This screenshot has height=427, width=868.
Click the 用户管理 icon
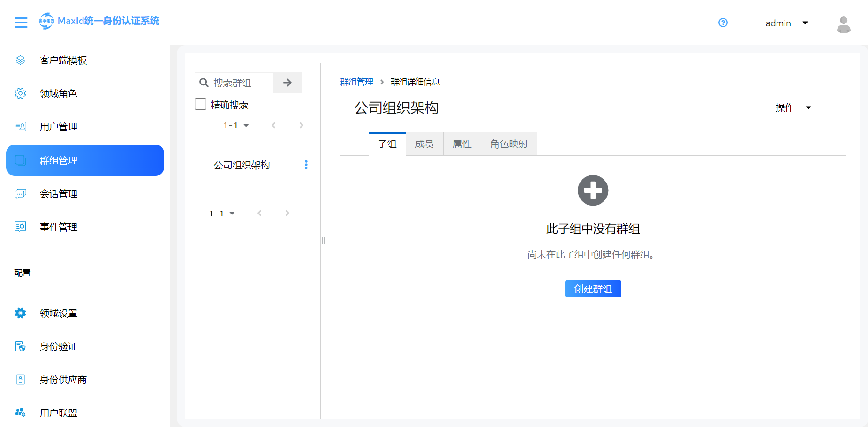click(x=20, y=127)
